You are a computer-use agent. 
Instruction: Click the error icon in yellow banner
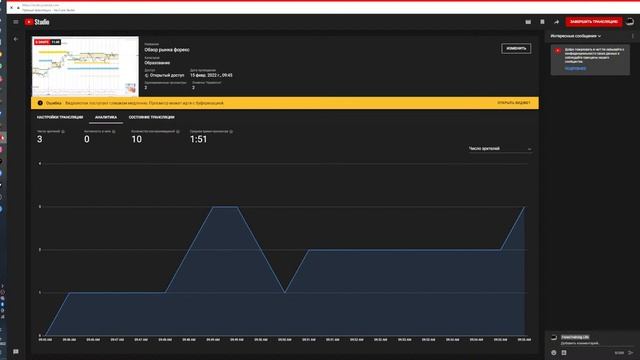40,103
